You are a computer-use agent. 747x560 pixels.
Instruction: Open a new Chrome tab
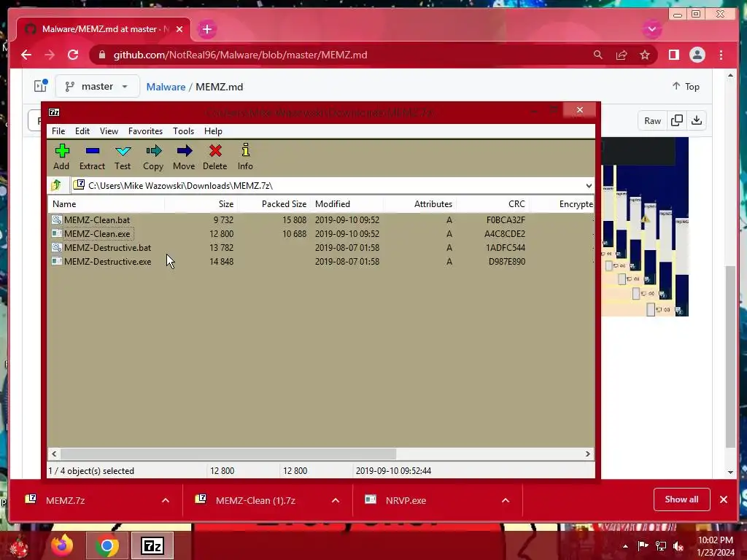click(x=206, y=29)
